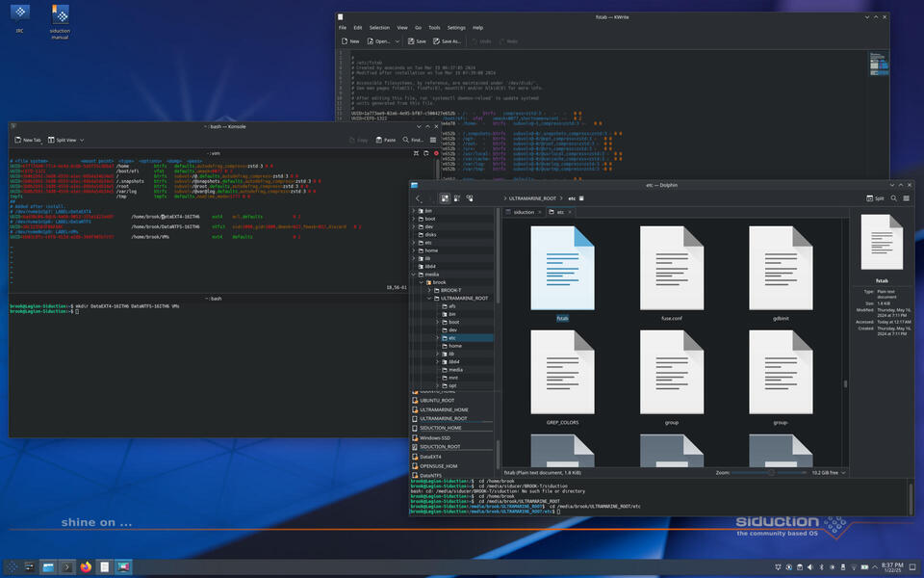Click the volume icon in the system tray
The image size is (924, 578).
click(x=810, y=567)
